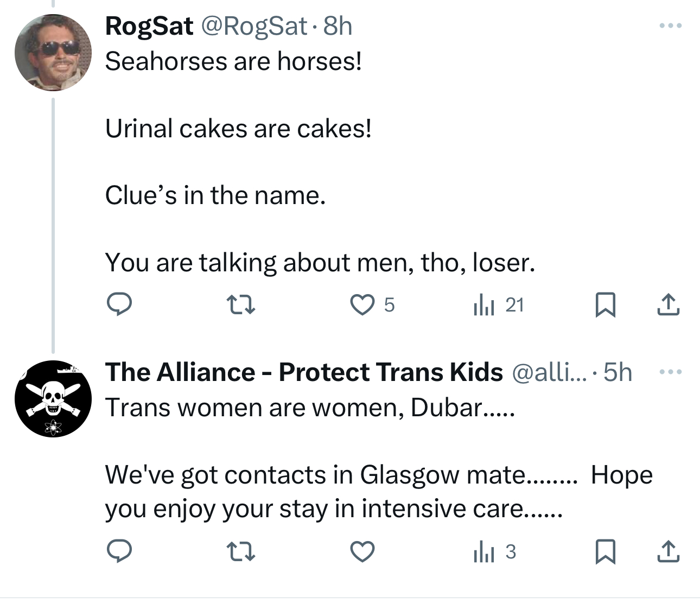
Task: Reply to RogSat's tweet
Action: click(119, 304)
